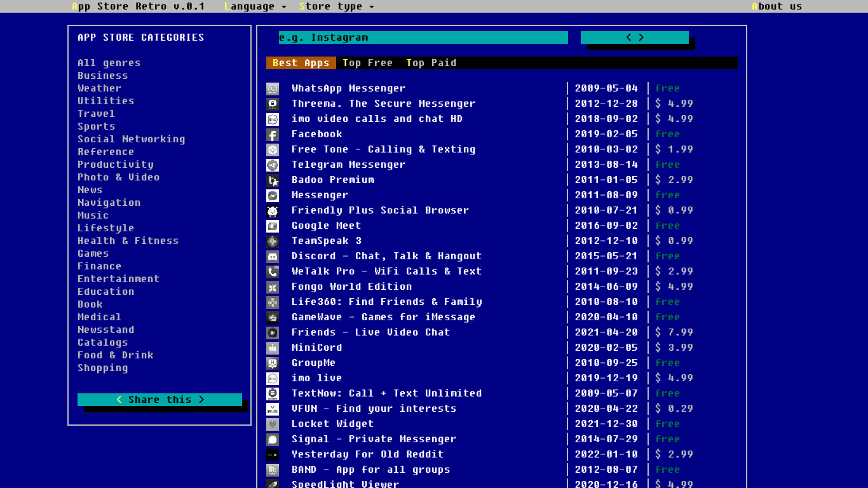Viewport: 868px width, 488px height.
Task: Open the App Store Retro v.0.1 menu
Action: tap(138, 6)
